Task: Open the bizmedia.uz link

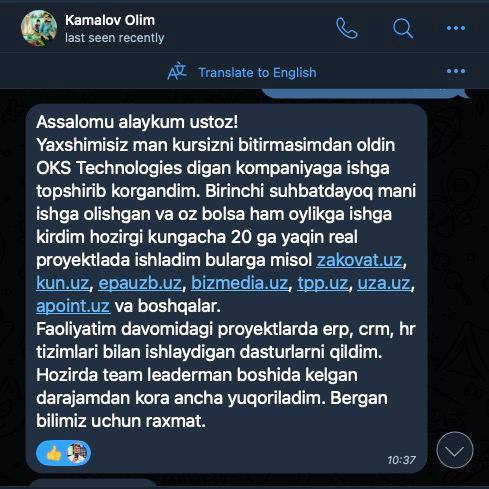Action: point(239,283)
